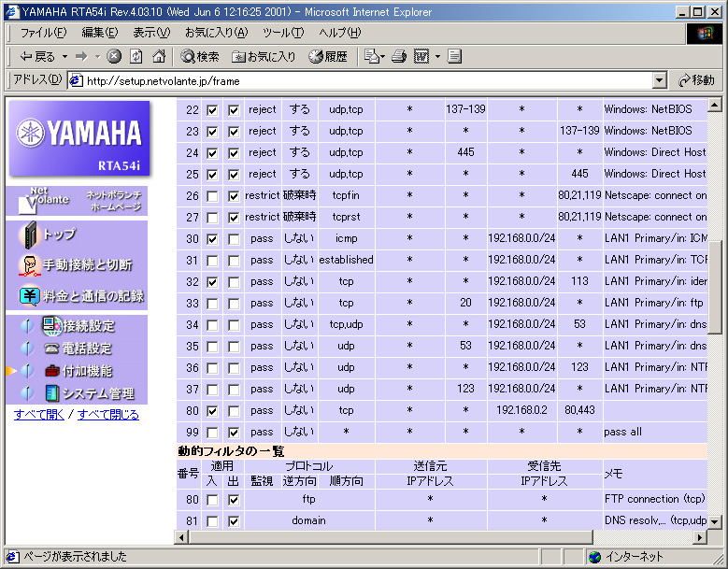Uncheck the 出 checkbox for filter 99
Image resolution: width=728 pixels, height=569 pixels.
(234, 433)
